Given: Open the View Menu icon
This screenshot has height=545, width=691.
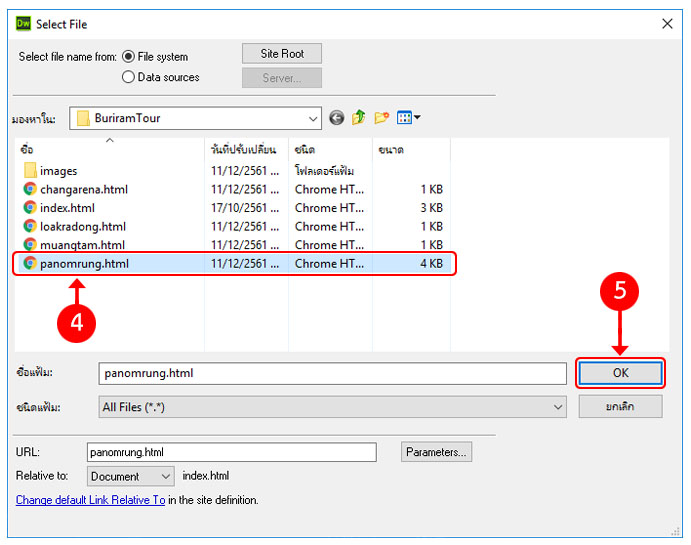Looking at the screenshot, I should click(408, 118).
